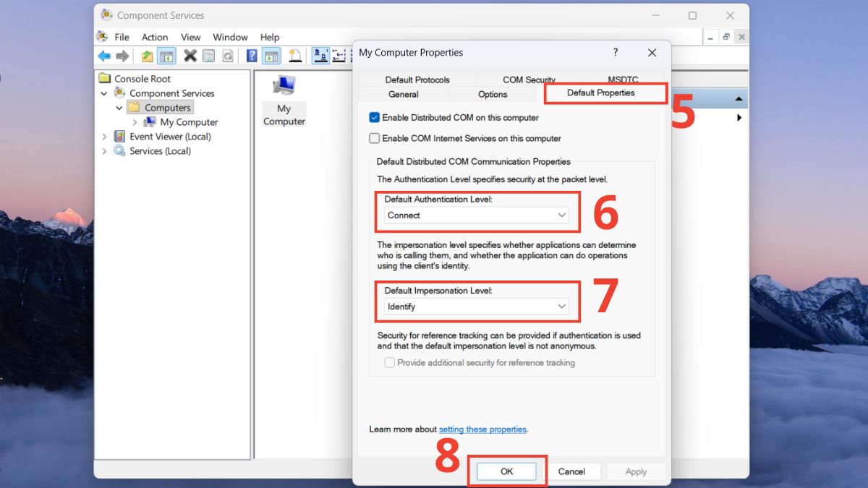Open Help via the blue question mark icon

click(x=252, y=56)
